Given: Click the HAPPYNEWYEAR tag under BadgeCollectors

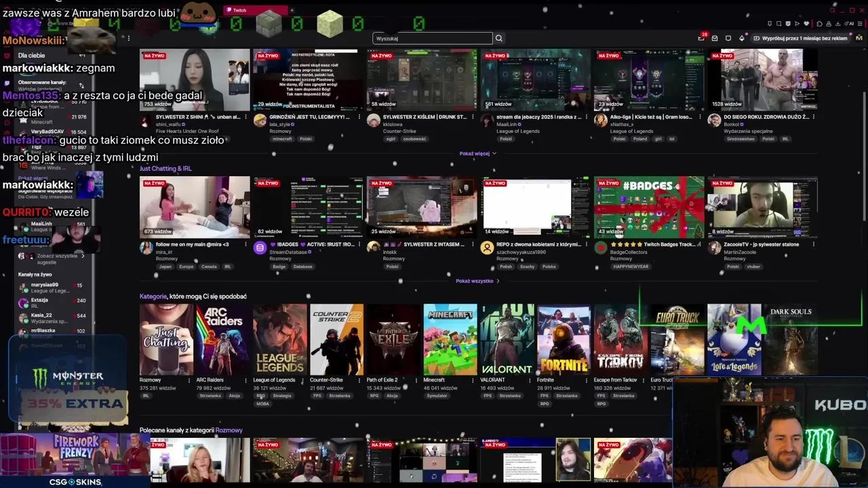Looking at the screenshot, I should (631, 266).
